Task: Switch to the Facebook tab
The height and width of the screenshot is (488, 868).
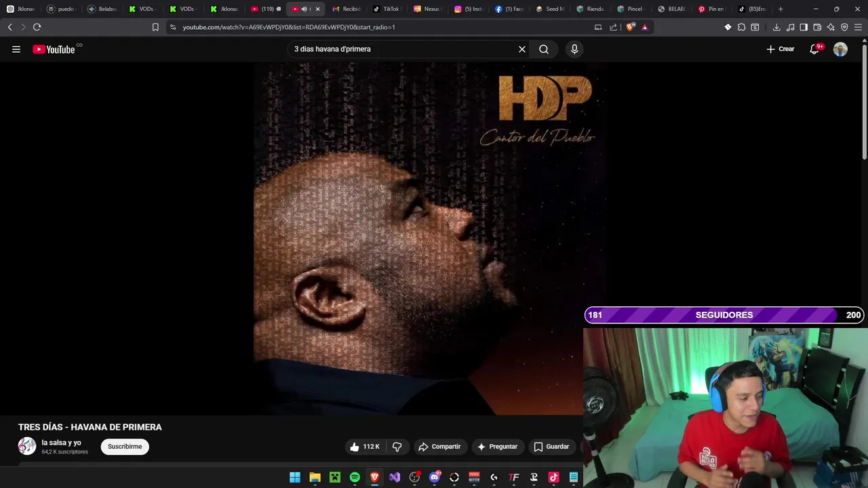Action: point(509,9)
